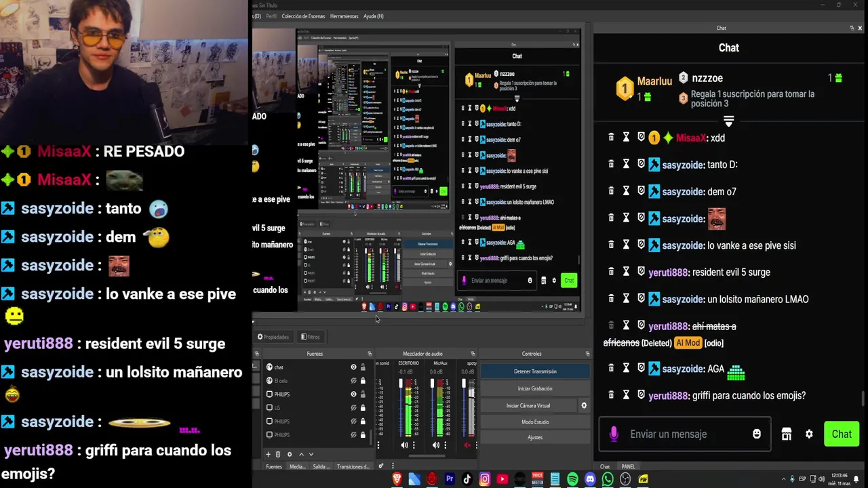Show the LG source
The width and height of the screenshot is (868, 488).
(353, 407)
